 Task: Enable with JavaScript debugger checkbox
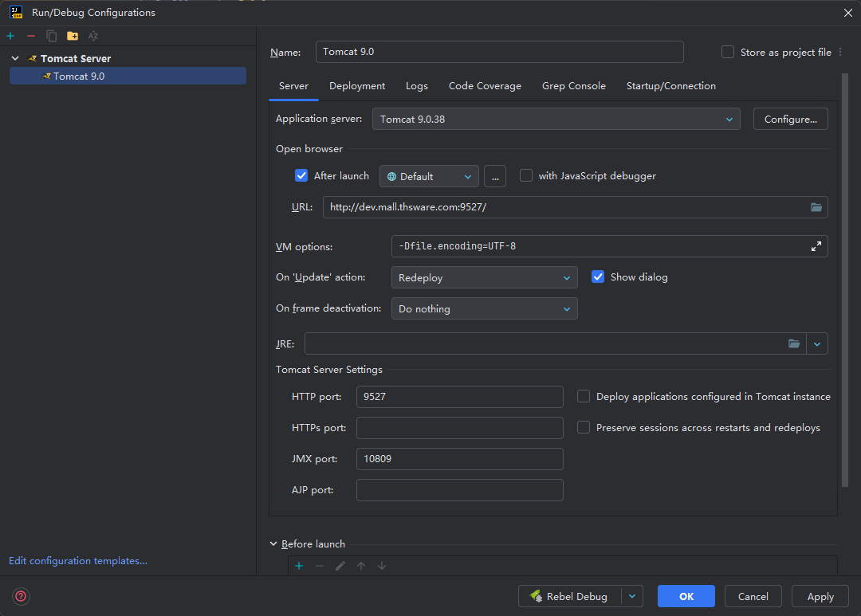point(526,176)
